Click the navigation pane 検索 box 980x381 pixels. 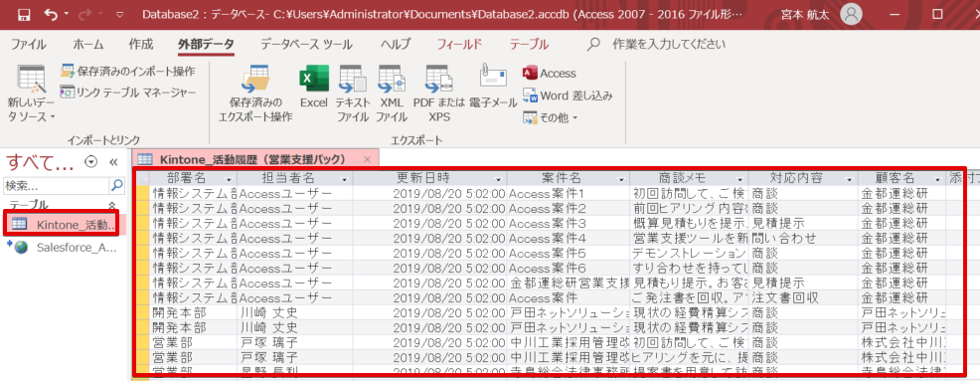click(x=57, y=185)
